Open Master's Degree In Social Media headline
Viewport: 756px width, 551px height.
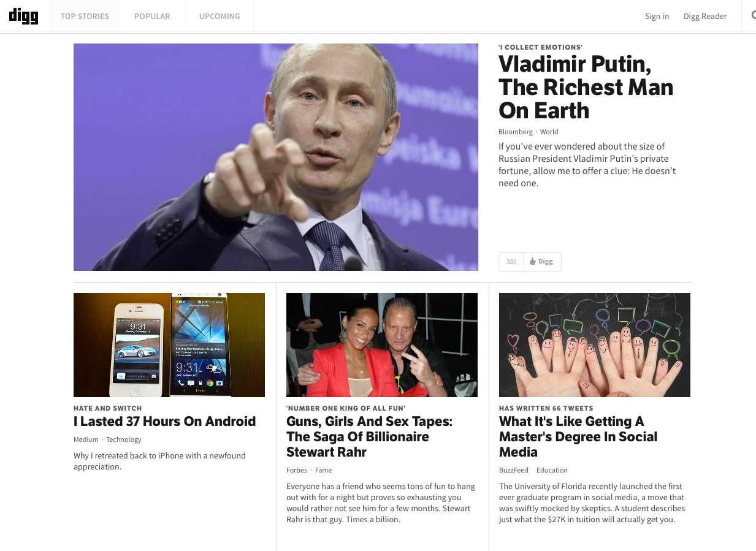pyautogui.click(x=578, y=437)
